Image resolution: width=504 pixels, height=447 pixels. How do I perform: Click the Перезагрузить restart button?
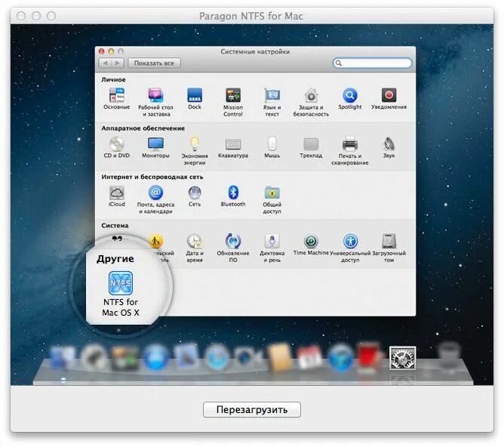click(252, 409)
